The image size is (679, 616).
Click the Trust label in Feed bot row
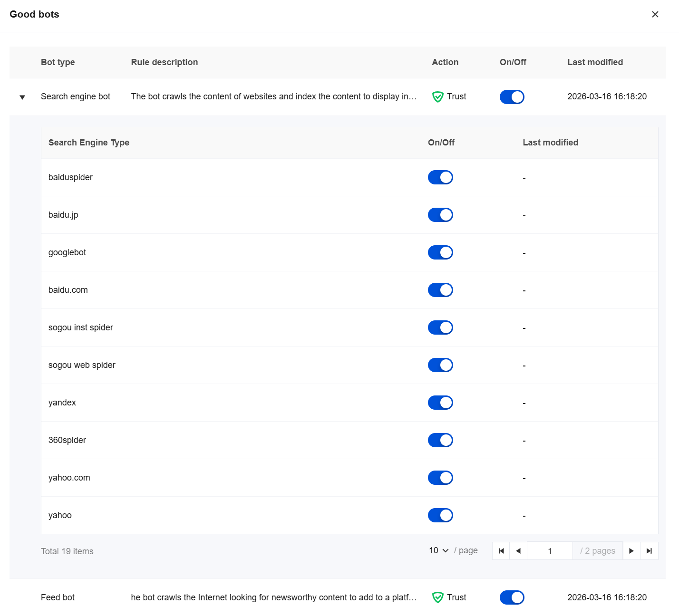point(456,597)
